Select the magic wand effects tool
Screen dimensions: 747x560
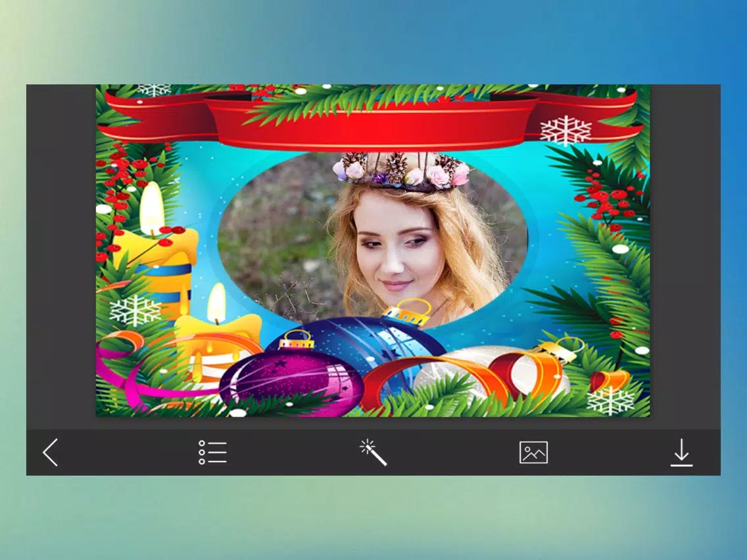coord(373,452)
